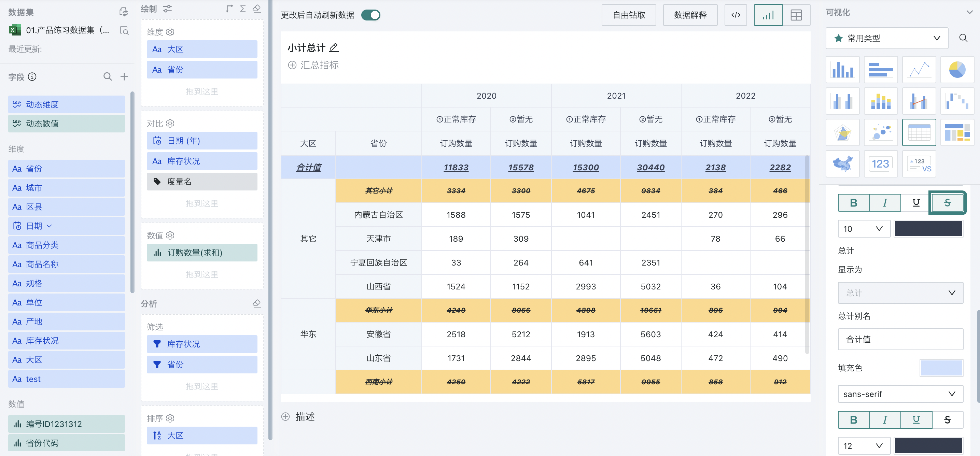Toggle bold for total text

click(853, 419)
